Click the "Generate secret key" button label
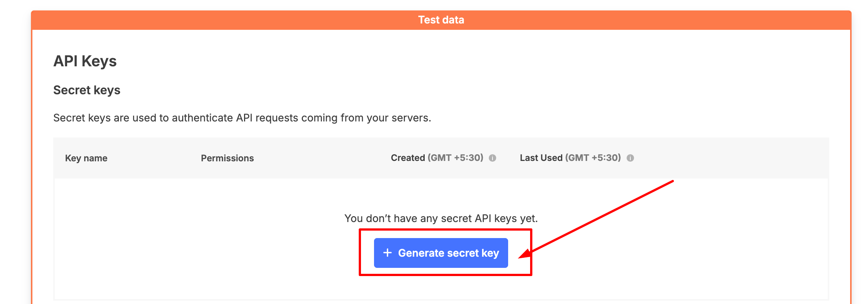The height and width of the screenshot is (304, 868). pyautogui.click(x=449, y=253)
